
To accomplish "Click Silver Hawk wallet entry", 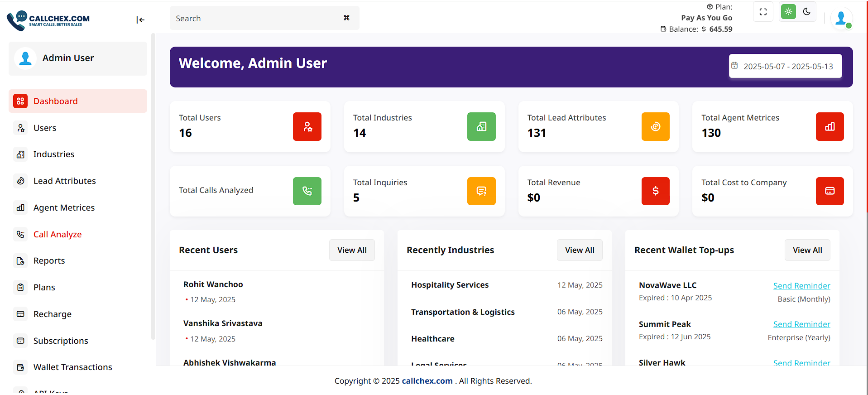I will coord(662,362).
